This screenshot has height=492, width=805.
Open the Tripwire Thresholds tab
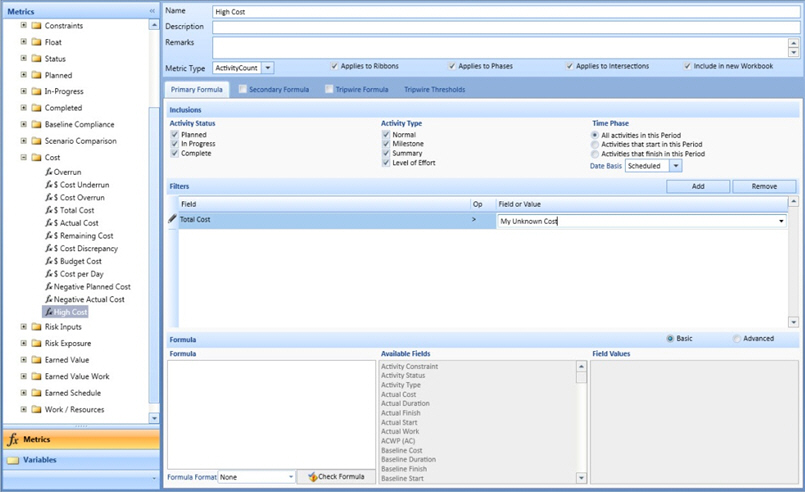click(x=434, y=90)
